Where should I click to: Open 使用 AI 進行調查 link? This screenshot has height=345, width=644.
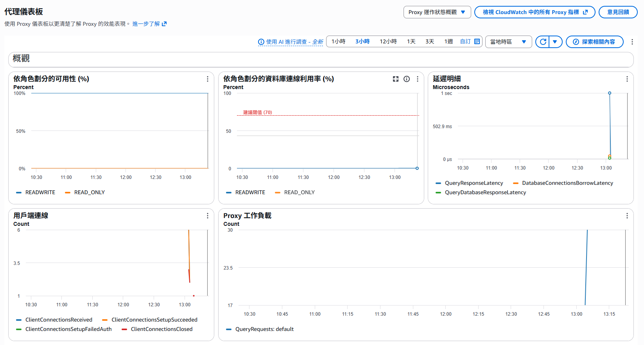pyautogui.click(x=294, y=42)
